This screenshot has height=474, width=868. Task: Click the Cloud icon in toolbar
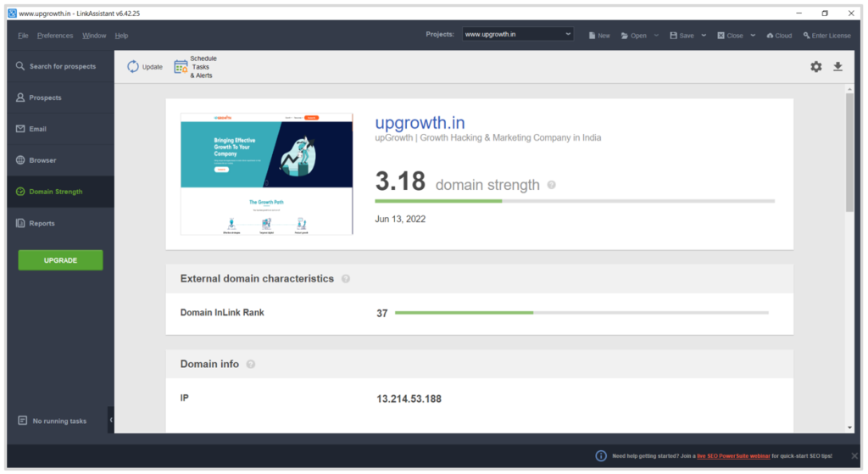click(x=770, y=36)
